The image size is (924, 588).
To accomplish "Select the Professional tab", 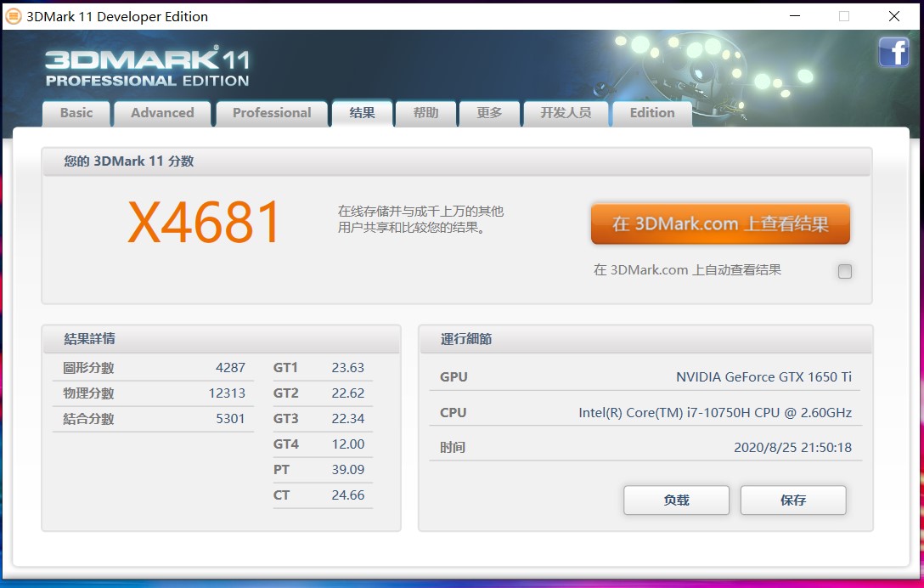I will point(272,113).
